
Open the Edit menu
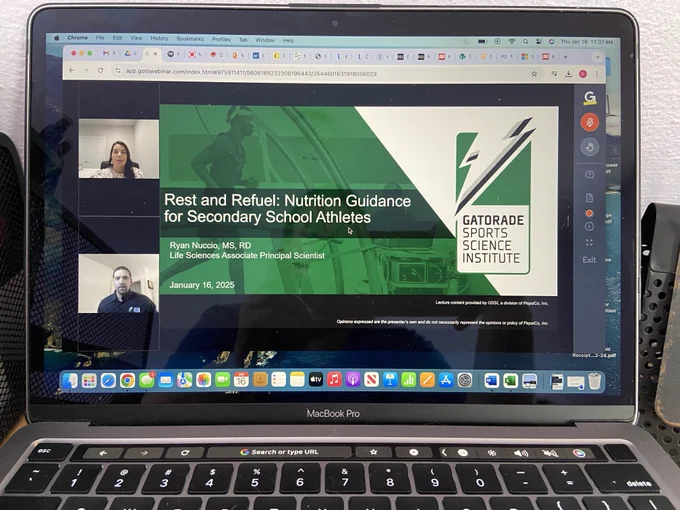pyautogui.click(x=118, y=38)
